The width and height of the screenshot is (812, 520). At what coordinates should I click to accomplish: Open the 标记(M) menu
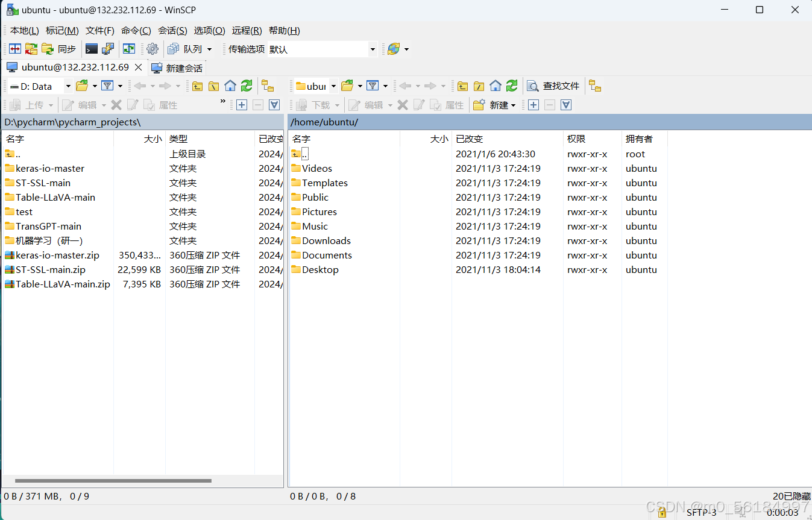[x=62, y=31]
